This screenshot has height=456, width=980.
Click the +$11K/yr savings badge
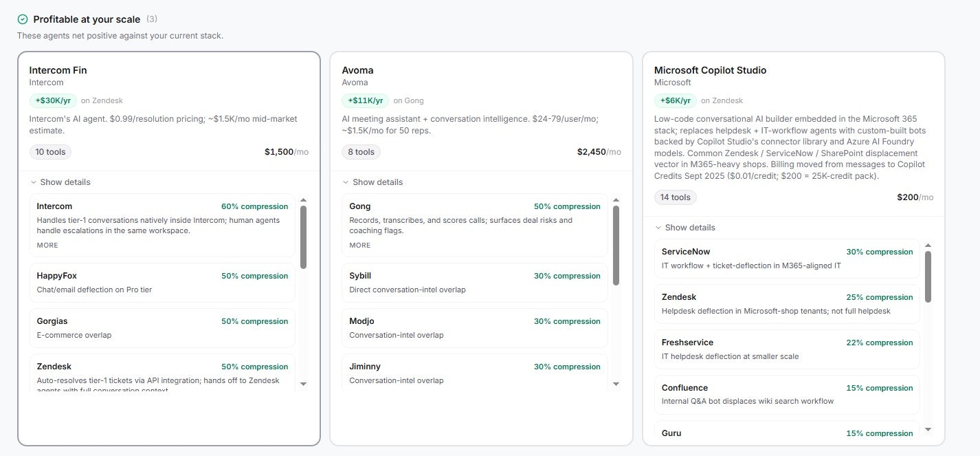(x=366, y=100)
